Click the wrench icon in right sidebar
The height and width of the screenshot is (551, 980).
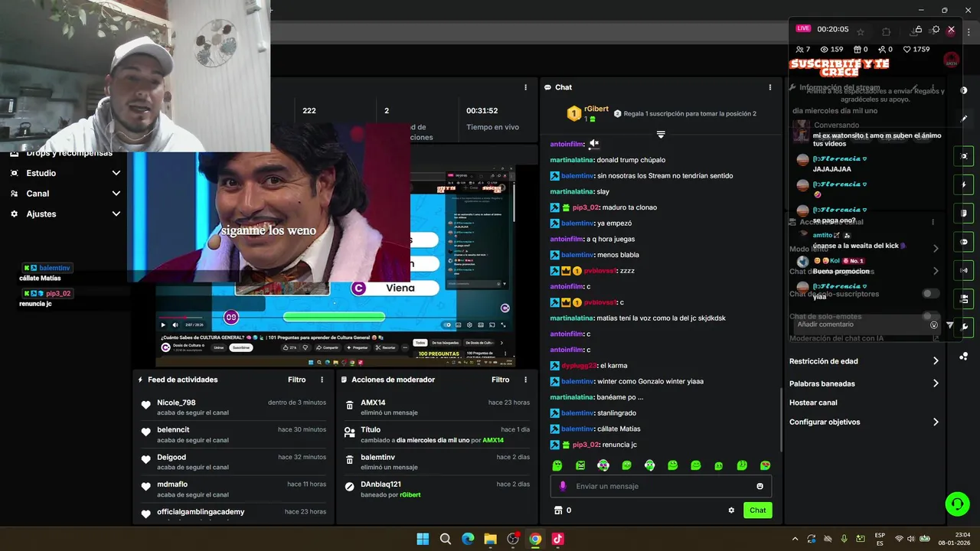pos(964,327)
